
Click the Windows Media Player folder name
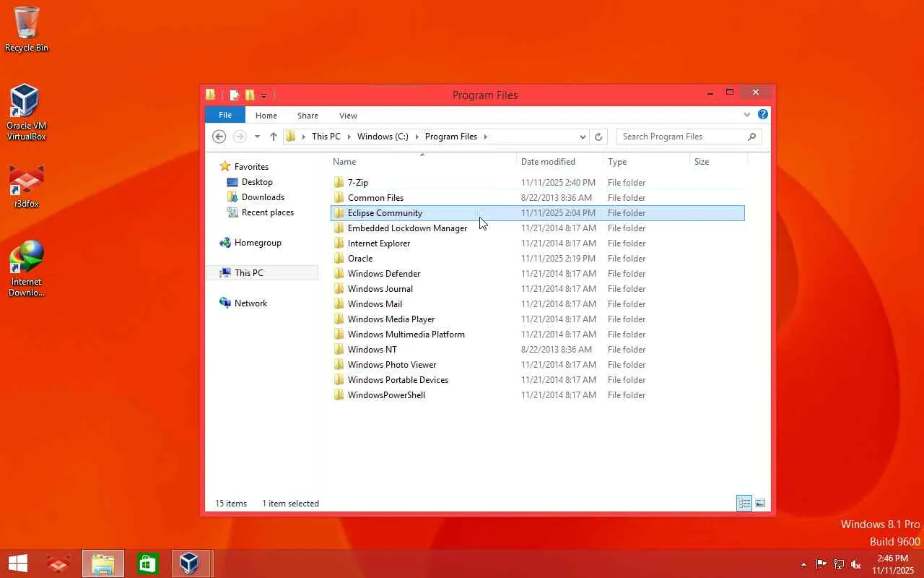[x=391, y=319]
